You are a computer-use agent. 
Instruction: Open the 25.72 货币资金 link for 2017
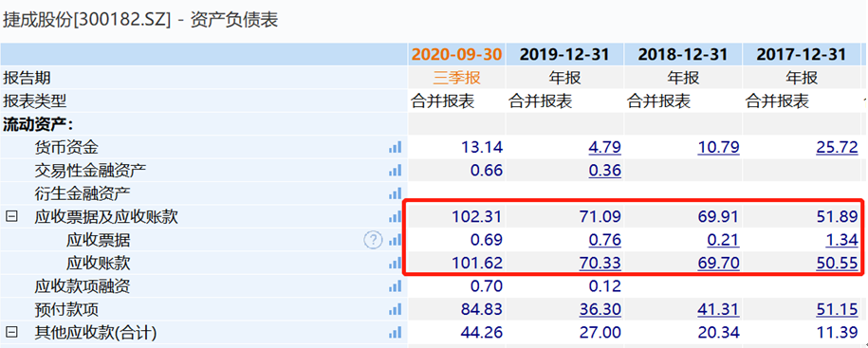[837, 148]
